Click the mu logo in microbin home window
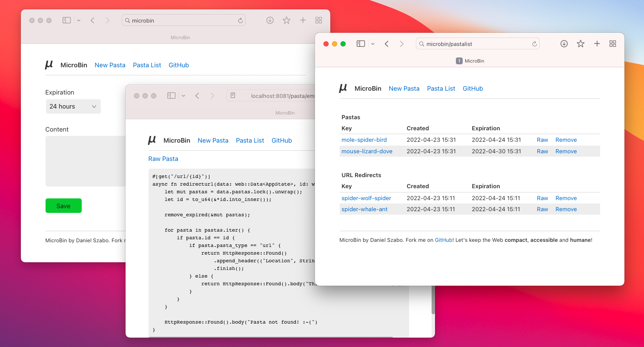 click(x=49, y=65)
